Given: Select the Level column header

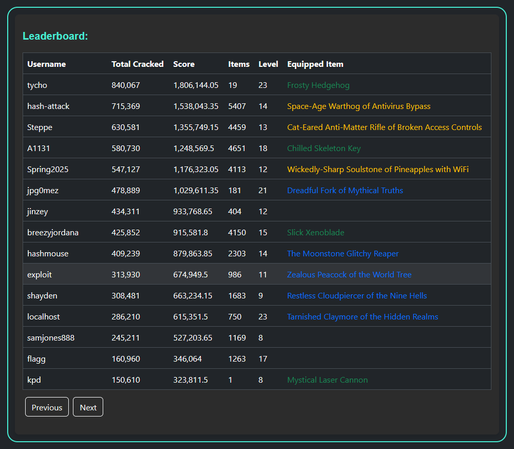Looking at the screenshot, I should [x=268, y=64].
